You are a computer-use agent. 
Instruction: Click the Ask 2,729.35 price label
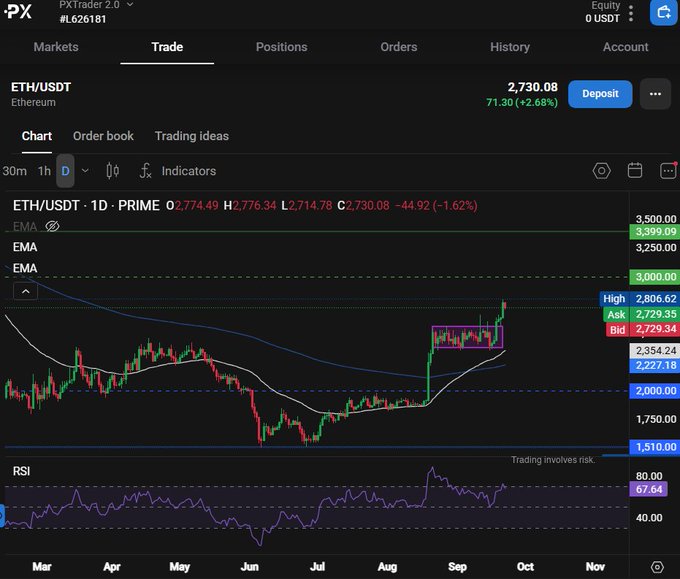[641, 314]
